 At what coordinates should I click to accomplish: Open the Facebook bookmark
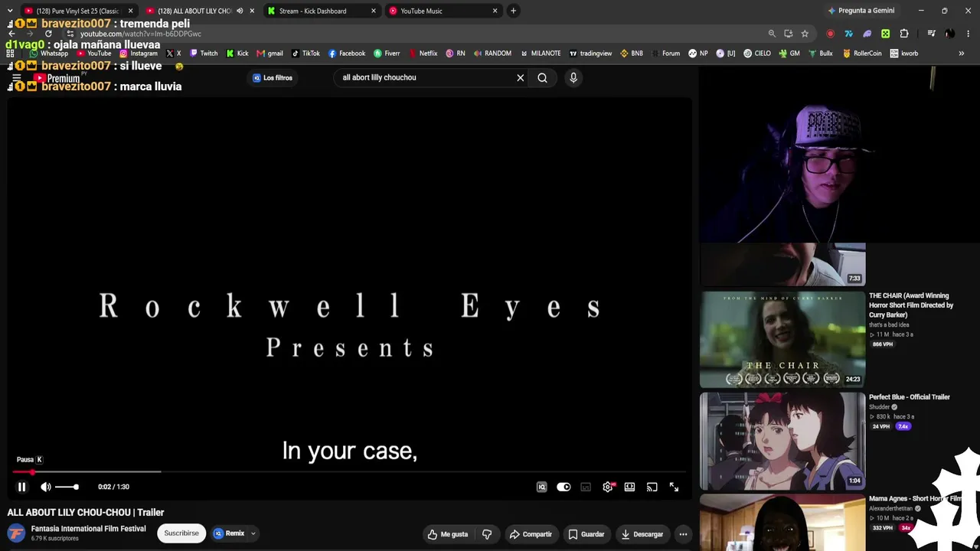(347, 54)
